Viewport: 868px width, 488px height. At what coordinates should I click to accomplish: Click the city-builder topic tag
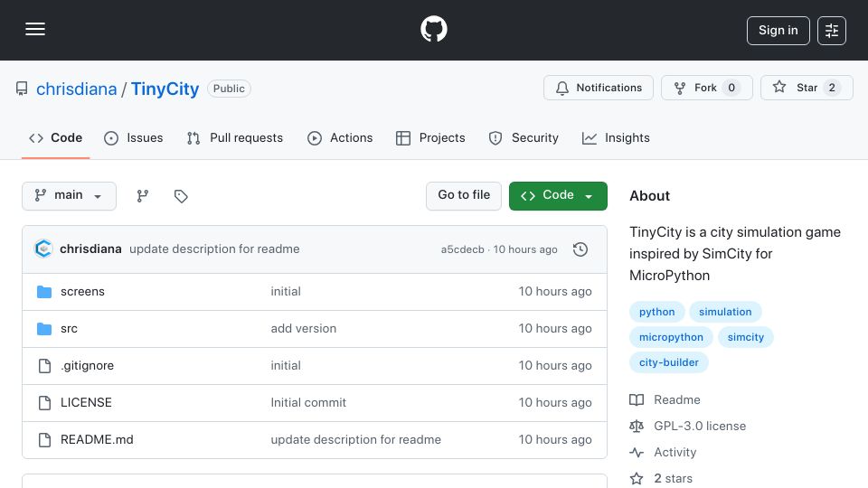pyautogui.click(x=669, y=363)
